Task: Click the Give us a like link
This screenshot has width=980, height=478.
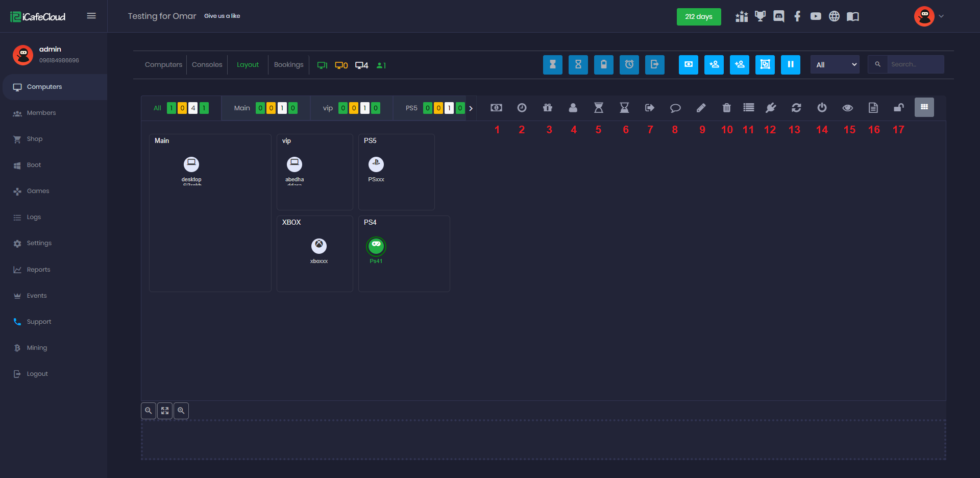Action: tap(222, 16)
